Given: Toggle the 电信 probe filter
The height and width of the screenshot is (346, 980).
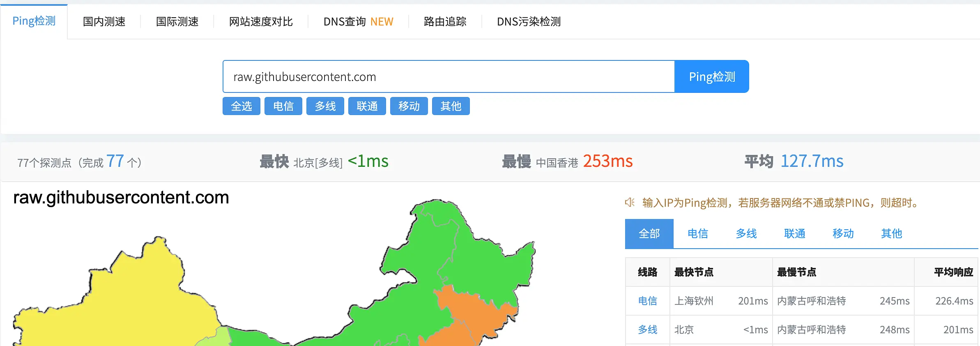Looking at the screenshot, I should 283,106.
